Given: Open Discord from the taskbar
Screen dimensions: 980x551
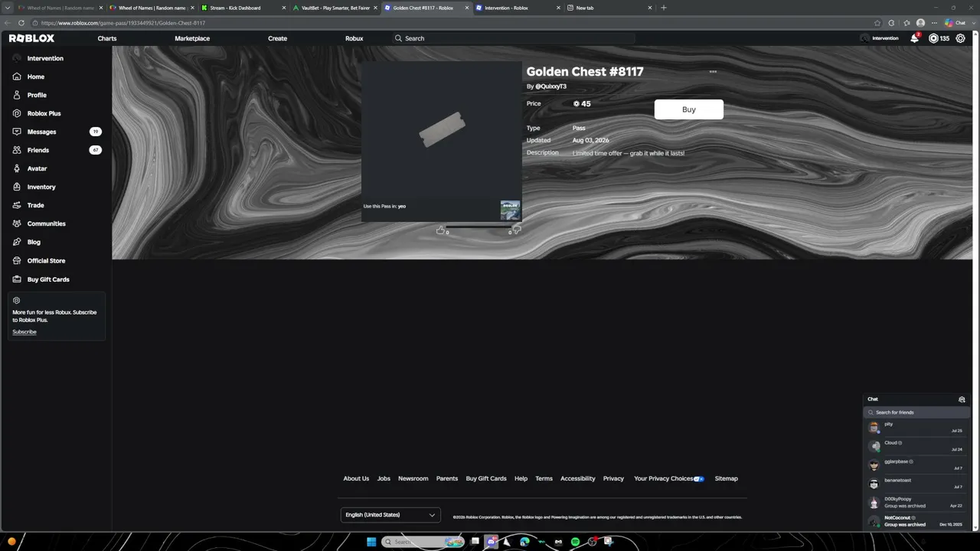Looking at the screenshot, I should point(492,542).
